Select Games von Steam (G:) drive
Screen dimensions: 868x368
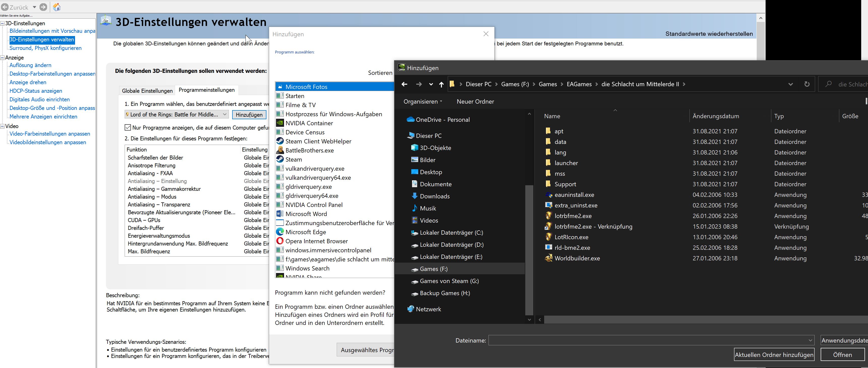tap(445, 281)
